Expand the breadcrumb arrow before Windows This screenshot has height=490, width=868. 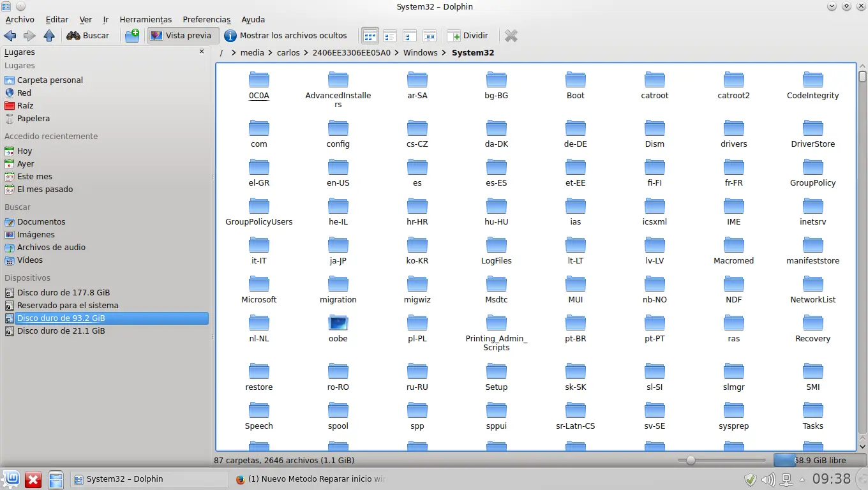(397, 53)
